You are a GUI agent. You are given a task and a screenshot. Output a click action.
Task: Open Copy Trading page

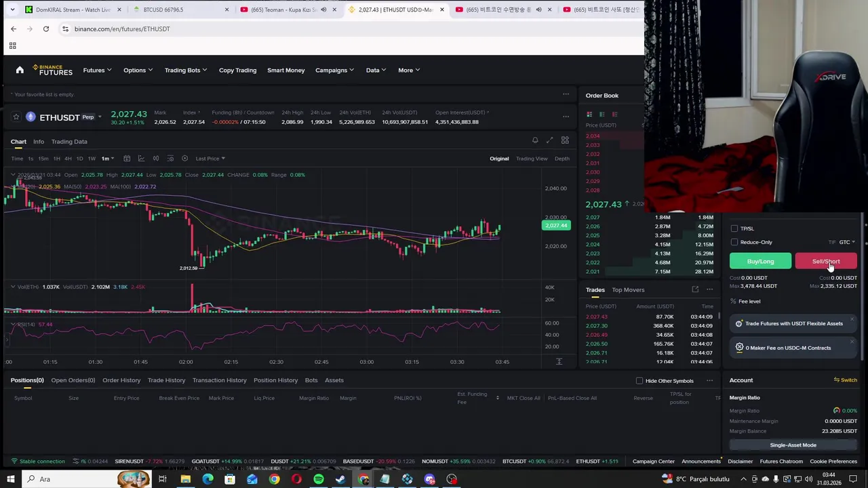click(x=237, y=70)
